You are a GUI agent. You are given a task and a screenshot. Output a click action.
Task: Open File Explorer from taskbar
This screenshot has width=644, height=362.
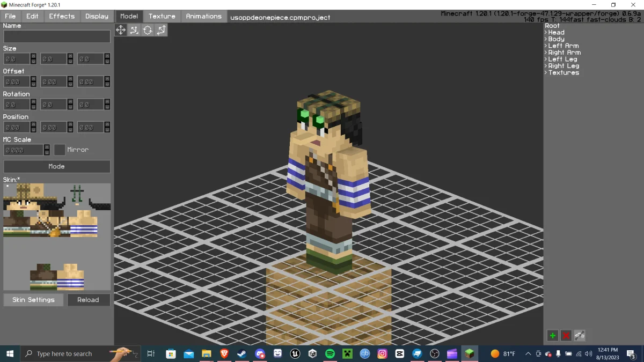click(x=206, y=353)
